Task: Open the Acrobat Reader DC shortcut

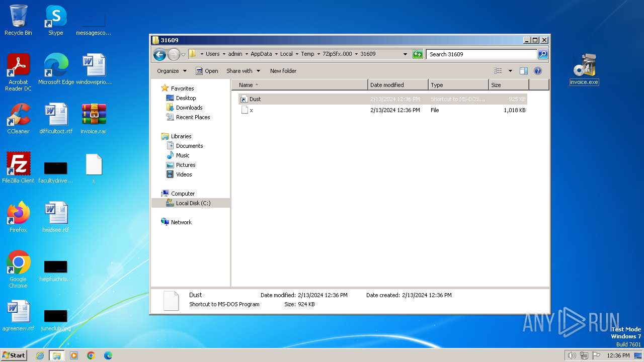Action: [x=18, y=72]
